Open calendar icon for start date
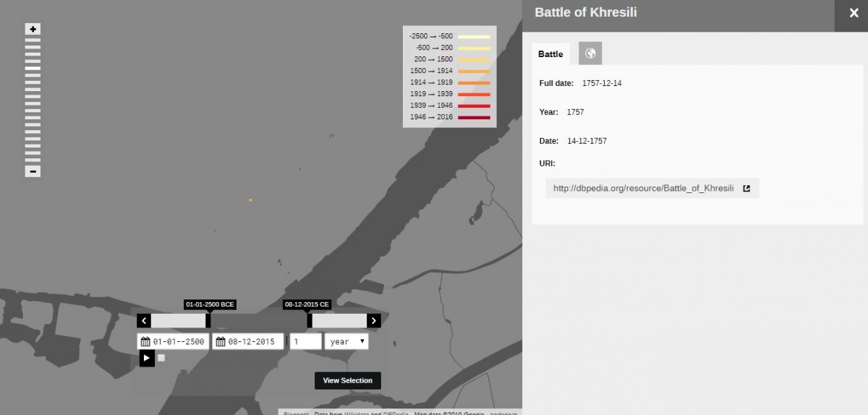 click(145, 341)
